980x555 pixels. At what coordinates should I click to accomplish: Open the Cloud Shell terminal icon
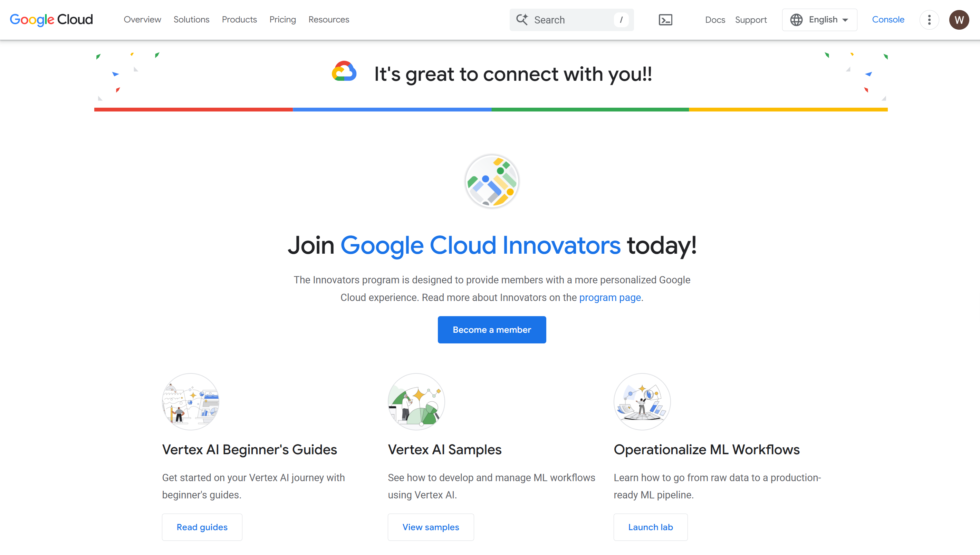(x=665, y=20)
